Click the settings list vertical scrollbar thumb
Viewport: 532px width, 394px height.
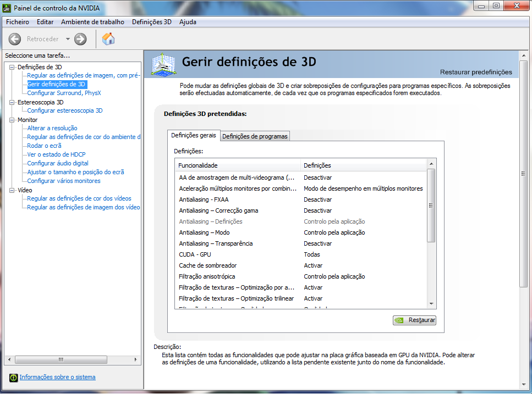tap(431, 206)
